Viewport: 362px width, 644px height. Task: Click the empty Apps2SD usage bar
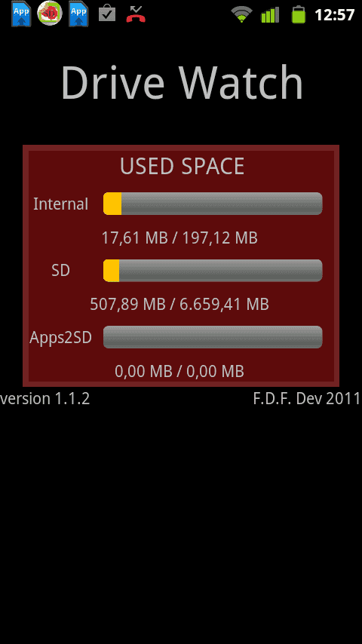point(213,337)
